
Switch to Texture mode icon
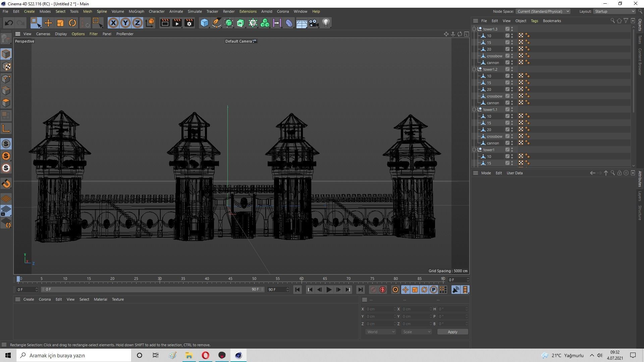point(6,66)
